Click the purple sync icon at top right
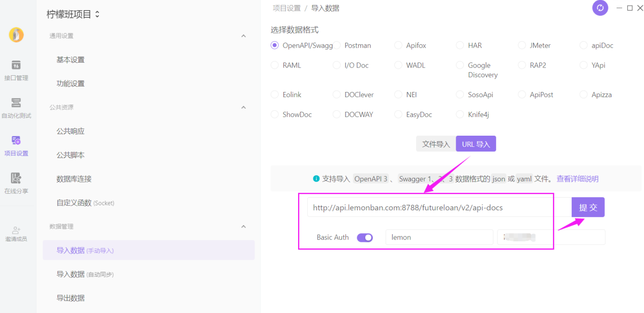The width and height of the screenshot is (644, 313). (600, 8)
